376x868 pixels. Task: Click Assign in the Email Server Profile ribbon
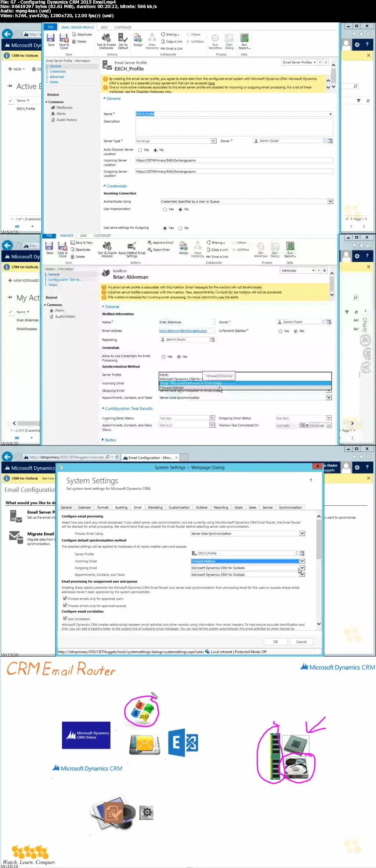pos(138,40)
